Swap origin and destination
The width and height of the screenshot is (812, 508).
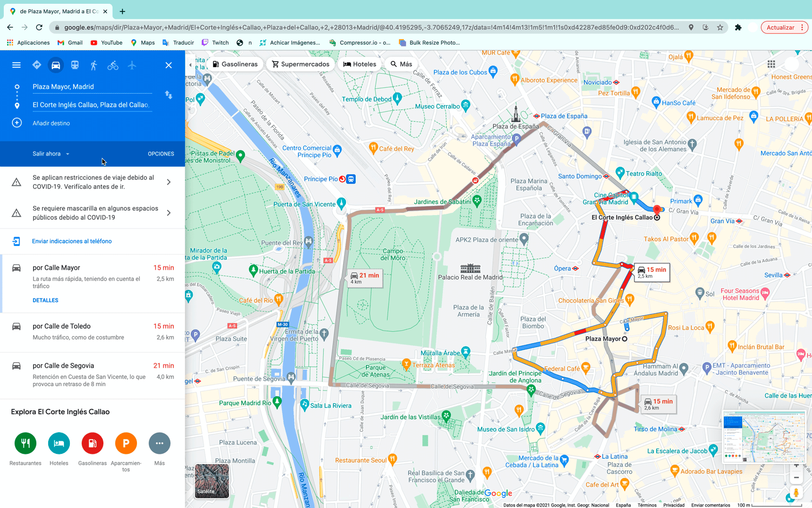(168, 95)
